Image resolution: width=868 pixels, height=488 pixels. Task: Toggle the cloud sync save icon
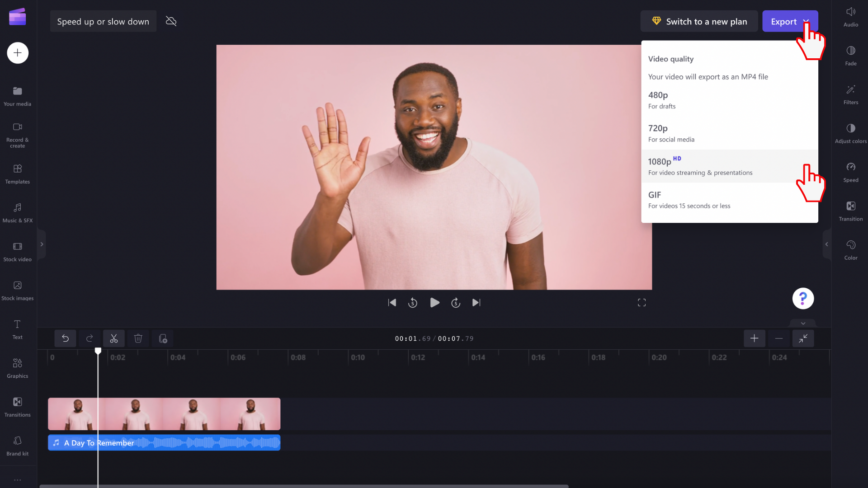[x=170, y=21]
